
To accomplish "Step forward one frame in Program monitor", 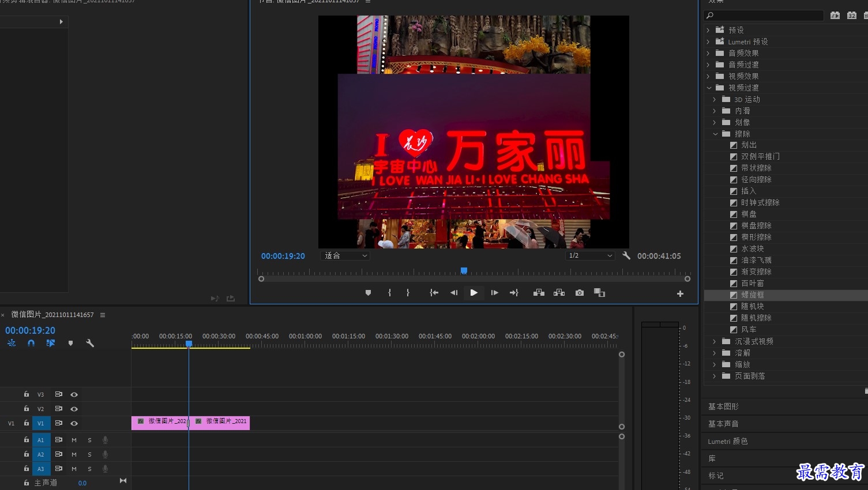I will 494,293.
